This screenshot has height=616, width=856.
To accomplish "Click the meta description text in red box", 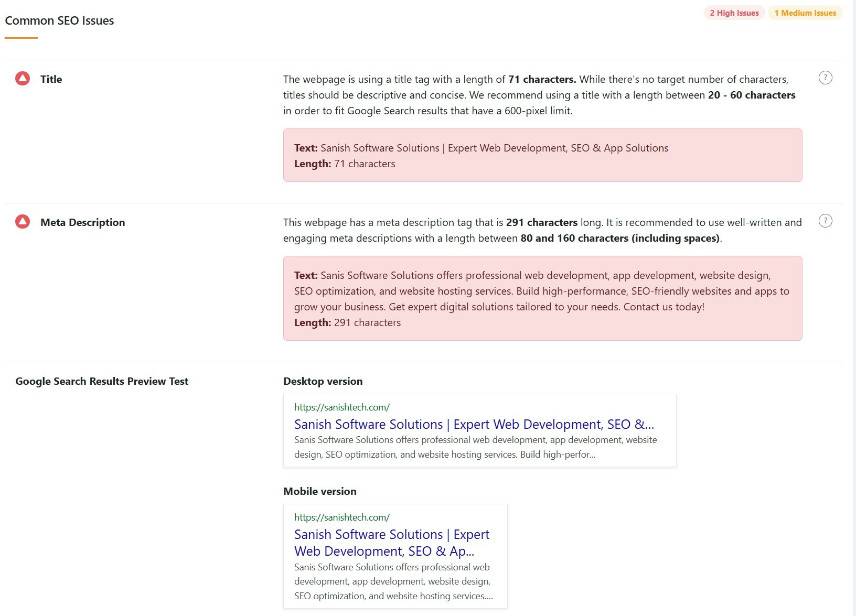I will (x=542, y=291).
